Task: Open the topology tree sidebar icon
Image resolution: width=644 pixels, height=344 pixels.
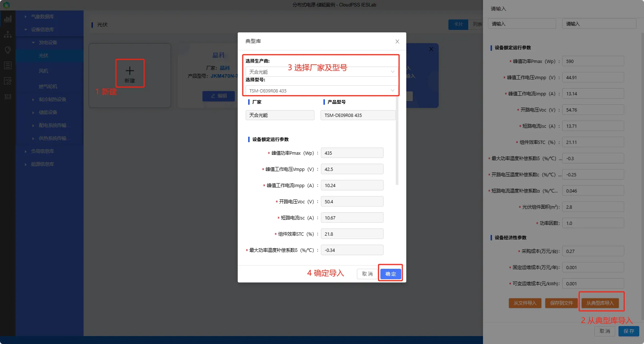Action: pos(8,35)
